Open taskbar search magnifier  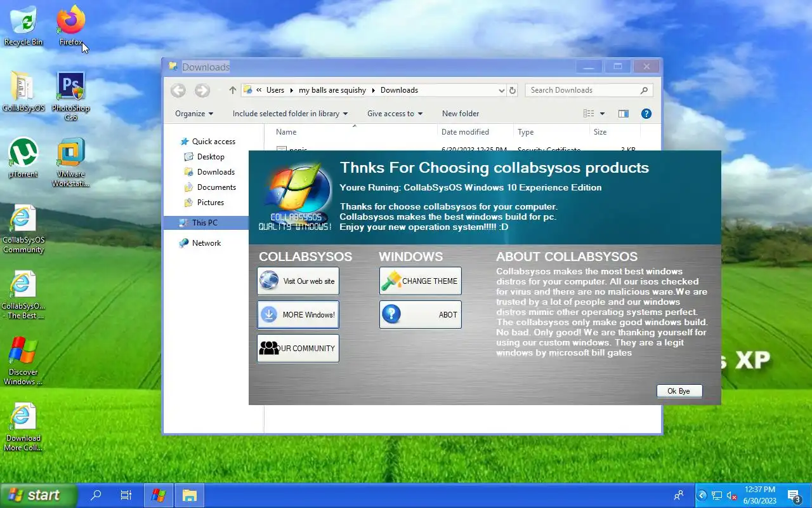pos(96,495)
